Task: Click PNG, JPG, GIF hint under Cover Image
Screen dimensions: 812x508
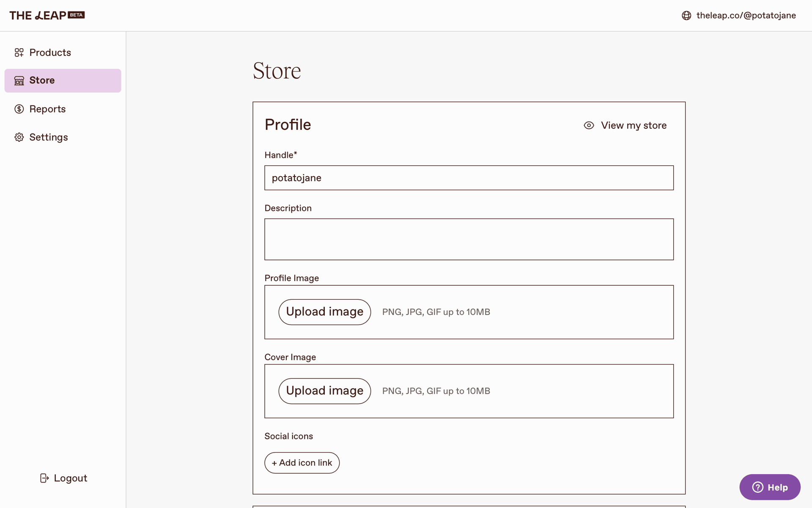Action: click(436, 391)
